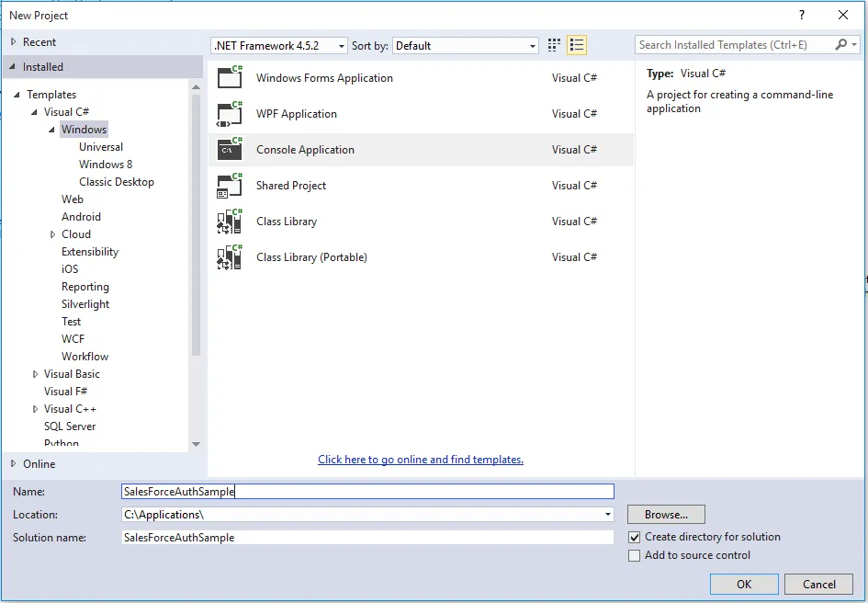Image resolution: width=868 pixels, height=603 pixels.
Task: Click the Class Library (Portable) icon
Action: click(x=230, y=256)
